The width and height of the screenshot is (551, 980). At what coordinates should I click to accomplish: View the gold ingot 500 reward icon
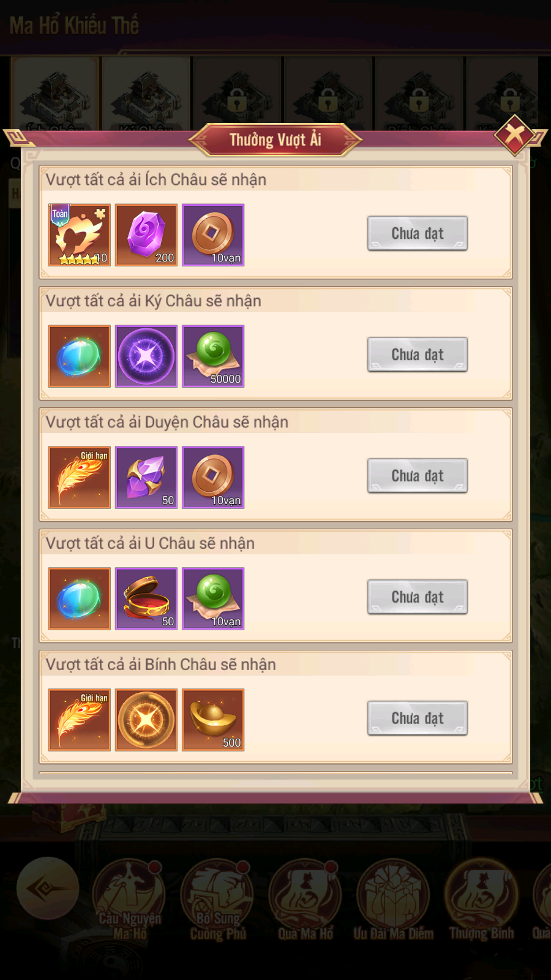(213, 720)
